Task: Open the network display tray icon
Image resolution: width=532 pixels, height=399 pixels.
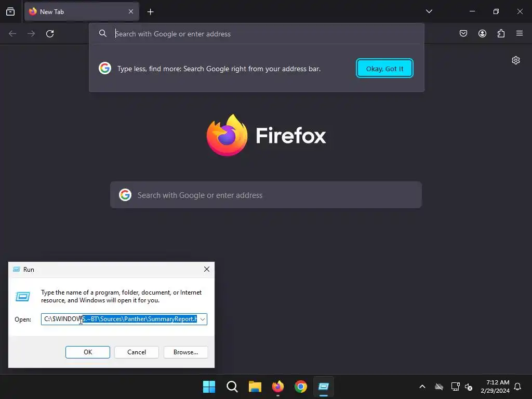Action: (x=455, y=387)
